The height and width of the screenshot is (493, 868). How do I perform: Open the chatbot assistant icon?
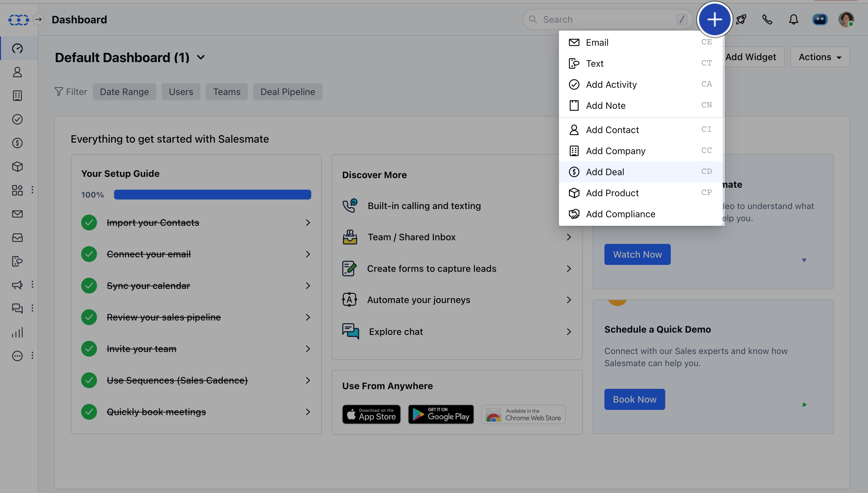click(820, 19)
